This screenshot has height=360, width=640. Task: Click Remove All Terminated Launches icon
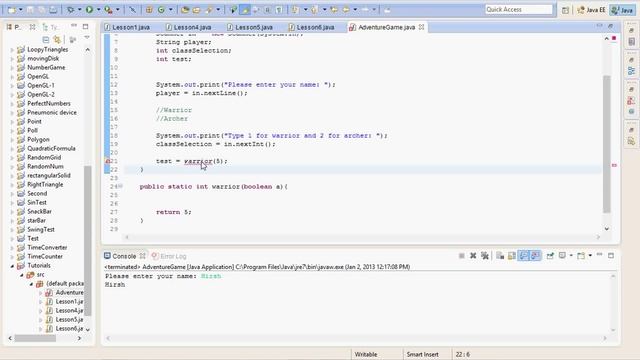coord(485,256)
